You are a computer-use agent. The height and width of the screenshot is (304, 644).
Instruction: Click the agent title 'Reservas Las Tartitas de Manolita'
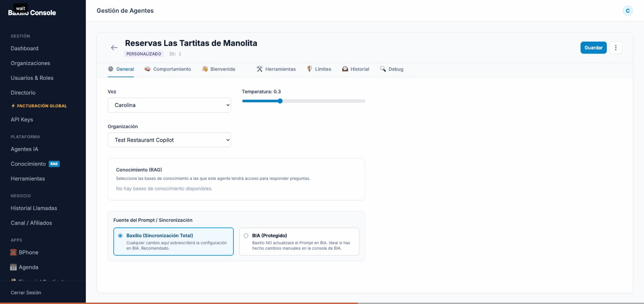point(191,43)
